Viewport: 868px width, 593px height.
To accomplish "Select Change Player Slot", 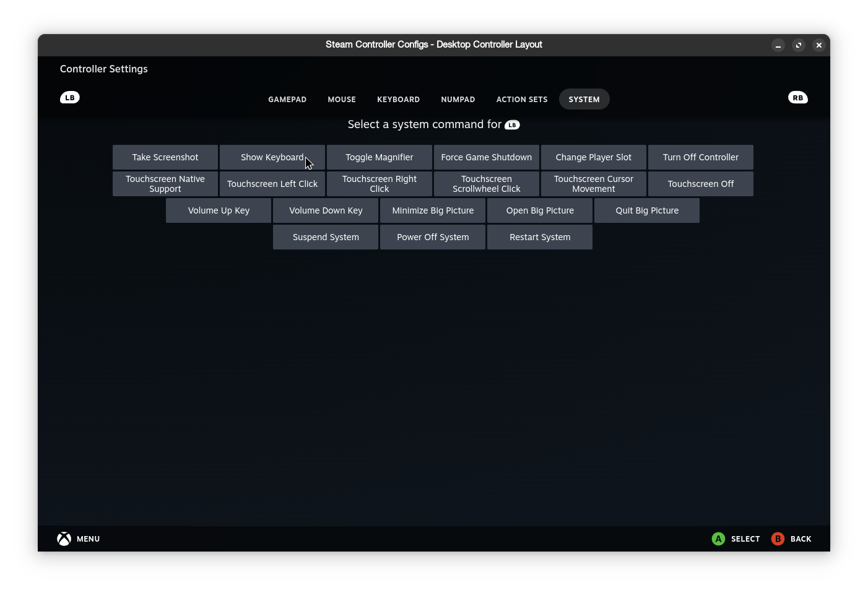I will coord(594,157).
